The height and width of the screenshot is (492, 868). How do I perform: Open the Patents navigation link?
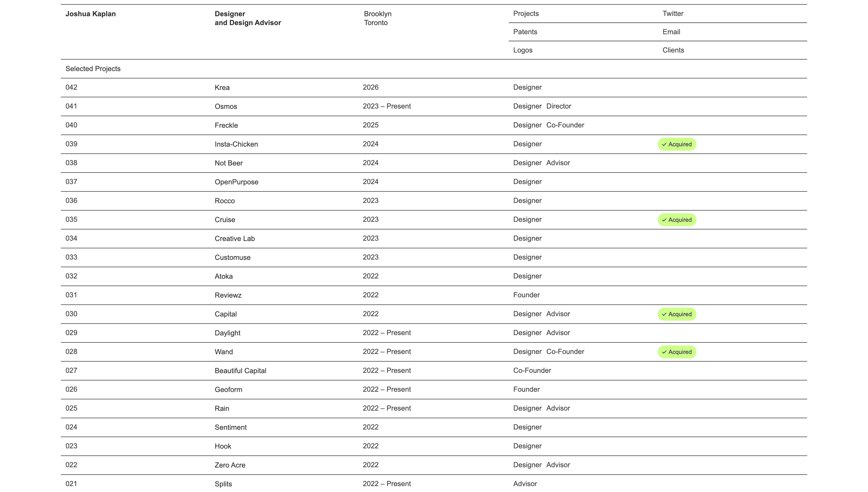525,32
